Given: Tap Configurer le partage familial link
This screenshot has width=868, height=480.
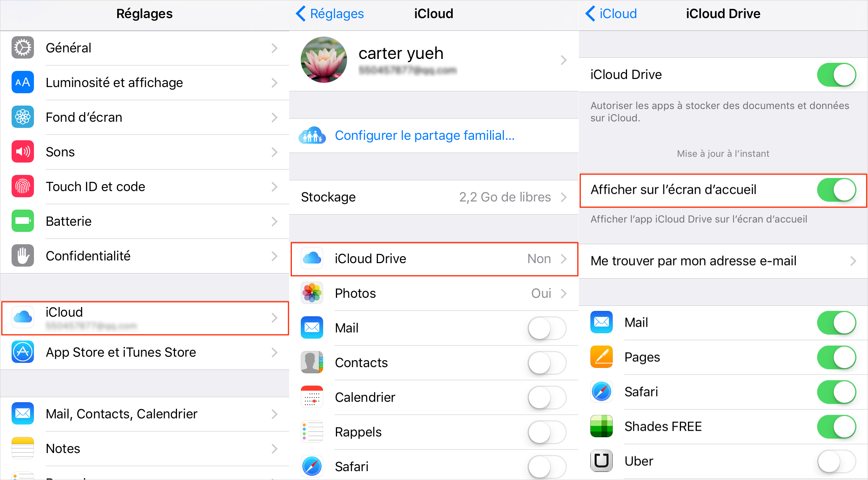Looking at the screenshot, I should coord(425,136).
